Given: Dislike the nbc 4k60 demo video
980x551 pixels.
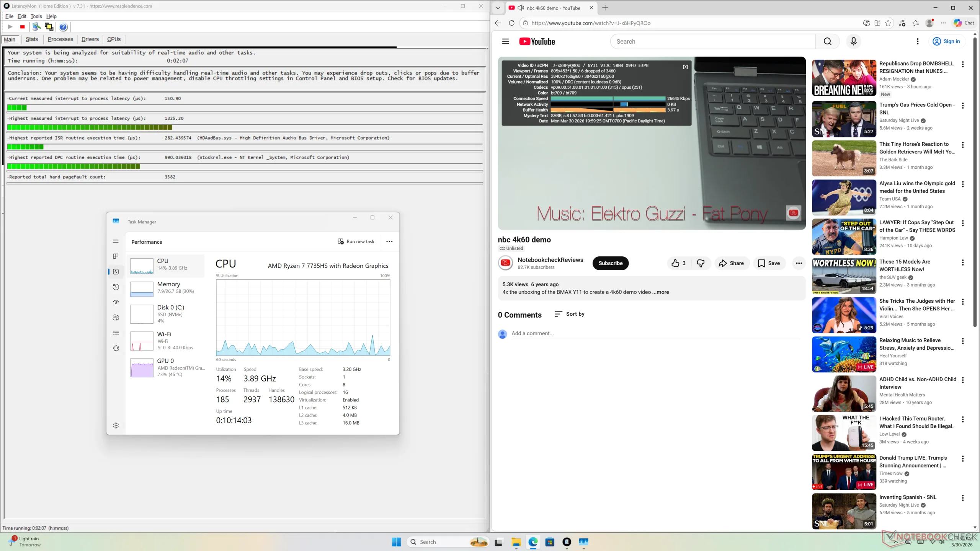Looking at the screenshot, I should tap(701, 263).
